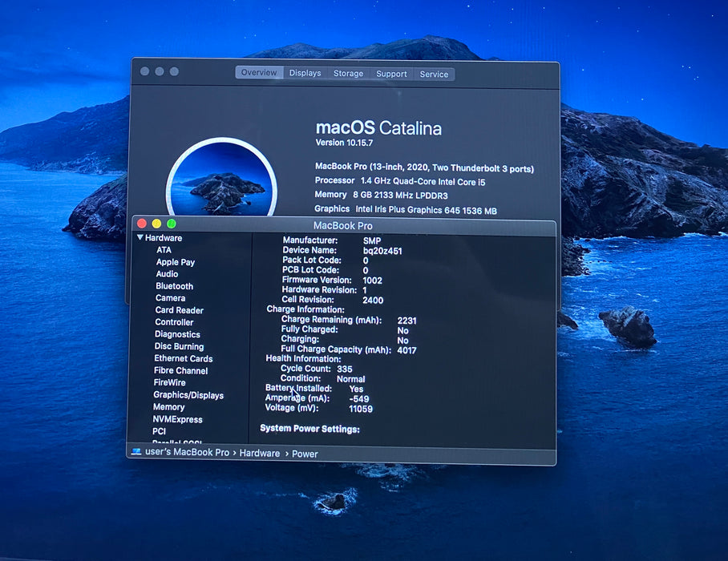Open the Storage tab
The height and width of the screenshot is (561, 728).
pyautogui.click(x=348, y=73)
